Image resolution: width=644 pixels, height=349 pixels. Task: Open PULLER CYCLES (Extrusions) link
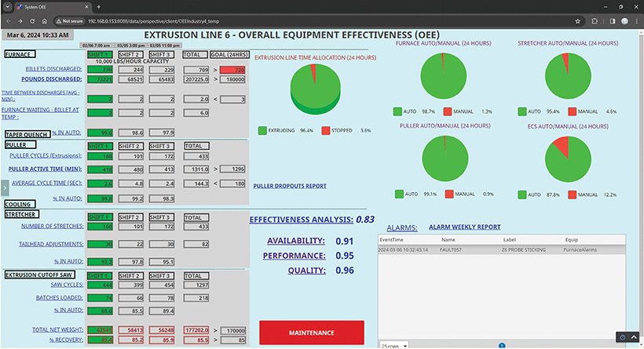click(x=46, y=155)
